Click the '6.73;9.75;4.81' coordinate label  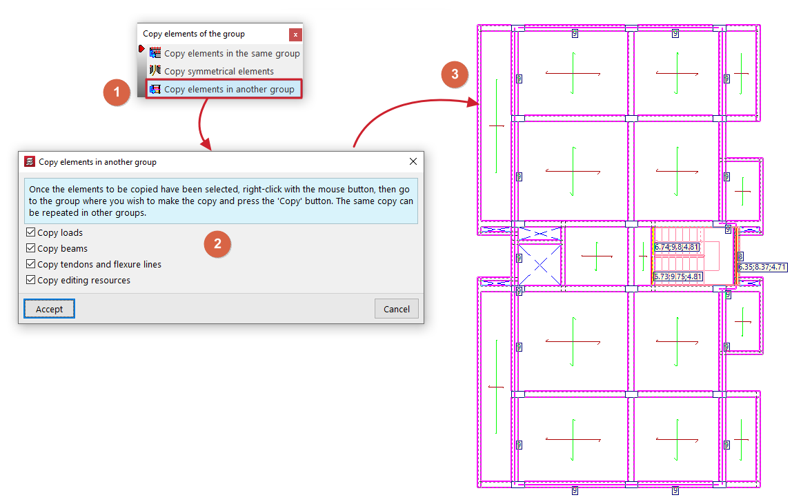(x=678, y=277)
